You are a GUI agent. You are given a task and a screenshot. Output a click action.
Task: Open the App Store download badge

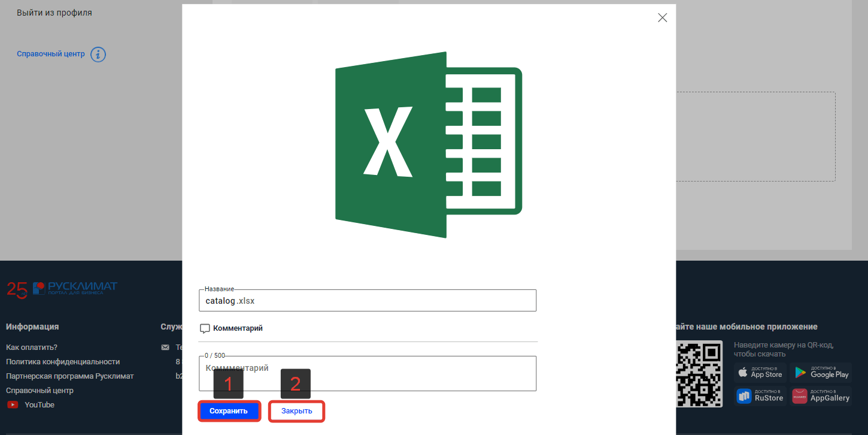(760, 372)
